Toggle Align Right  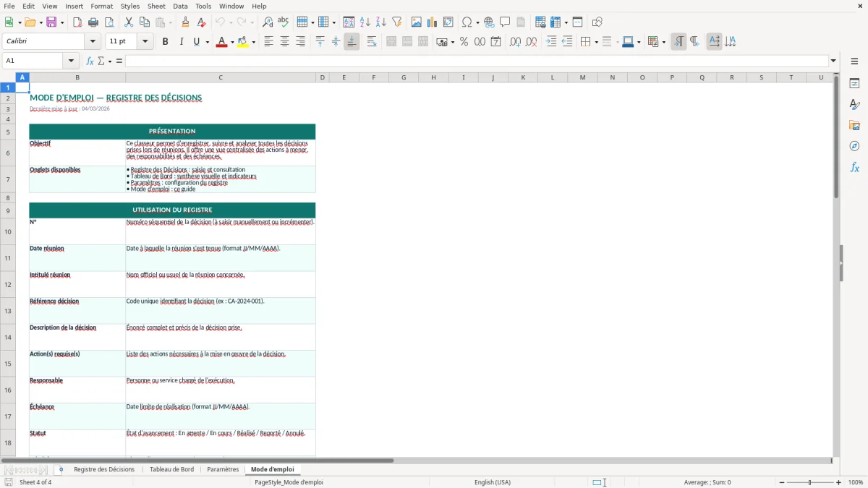click(300, 42)
